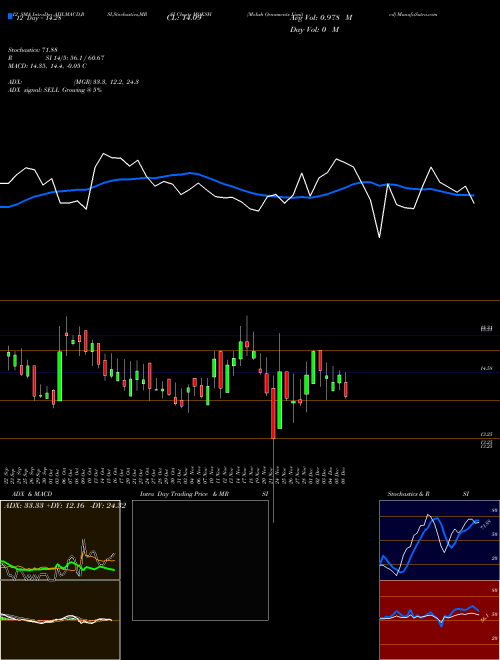500x660 pixels.
Task: Click the 'Avg Vol: 0.978 M' label
Action: pos(321,18)
